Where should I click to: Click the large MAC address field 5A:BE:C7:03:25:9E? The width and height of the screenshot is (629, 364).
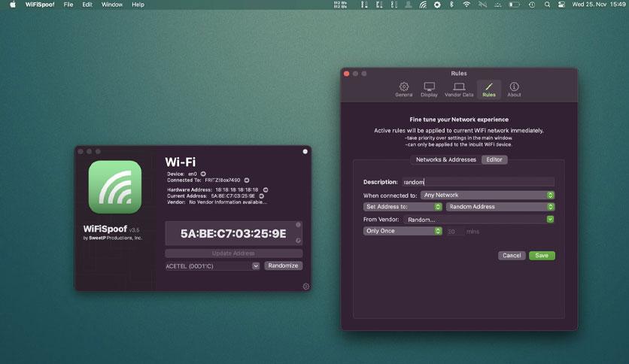point(233,233)
